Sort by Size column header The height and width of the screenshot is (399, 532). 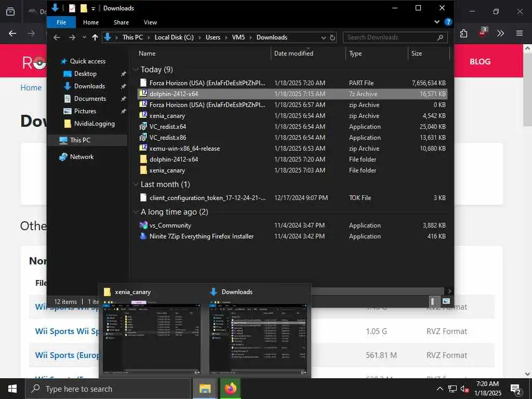tap(416, 54)
